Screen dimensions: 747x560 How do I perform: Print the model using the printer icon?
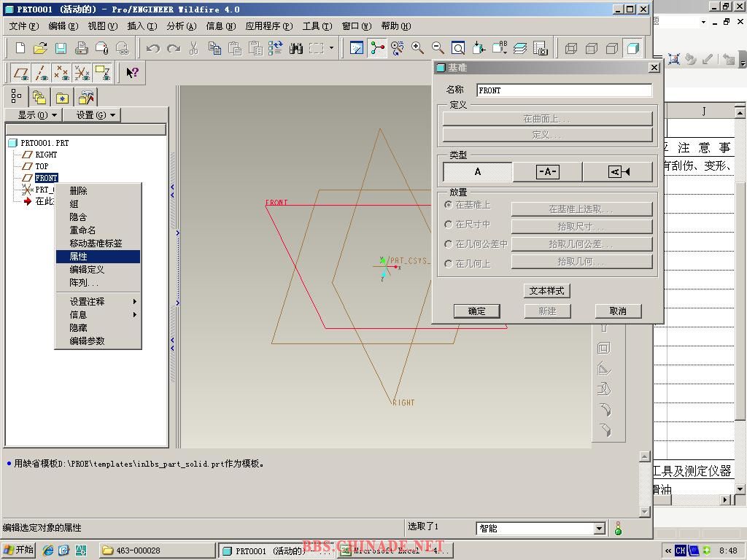pyautogui.click(x=81, y=48)
